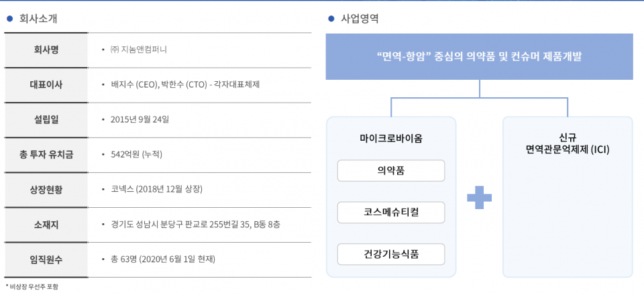Click the 542억원 (누적) investment value

136,154
